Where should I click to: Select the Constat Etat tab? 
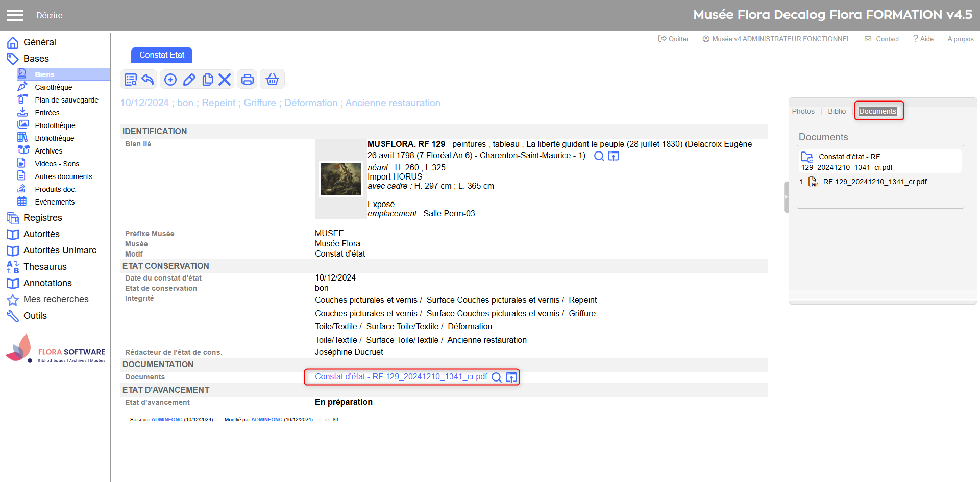coord(162,55)
